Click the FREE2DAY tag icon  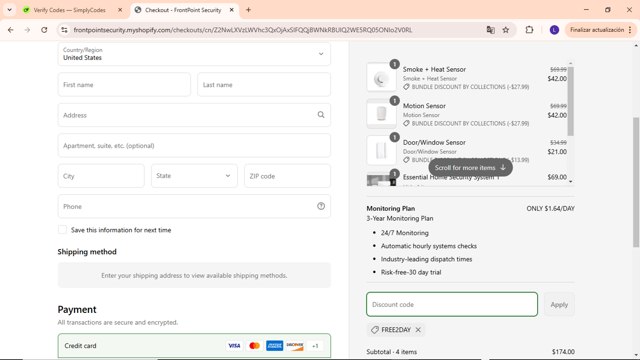(x=375, y=330)
